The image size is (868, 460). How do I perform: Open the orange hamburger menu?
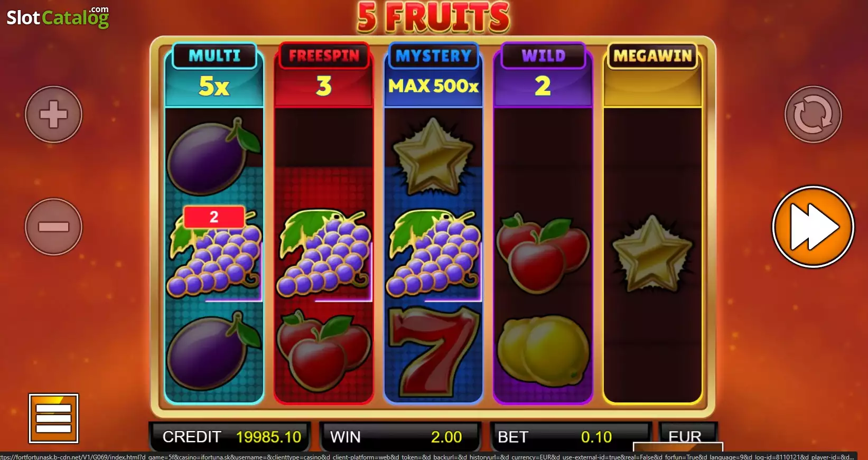coord(53,418)
